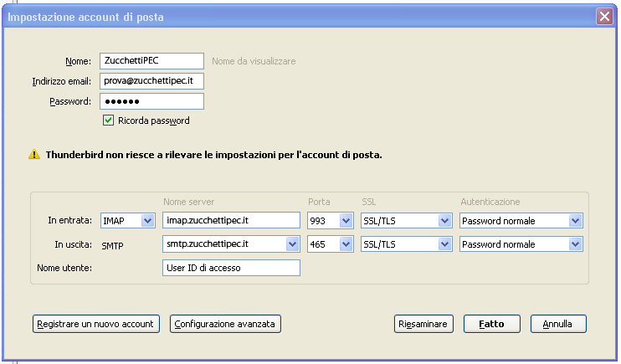This screenshot has width=621, height=364.
Task: Click the SMTP outgoing protocol label
Action: [112, 246]
